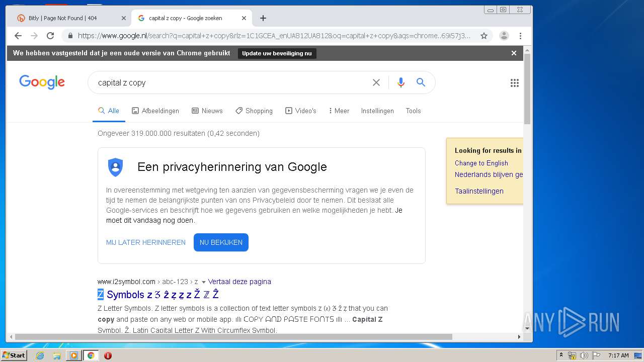The width and height of the screenshot is (644, 362).
Task: Click into the Google search box
Action: point(231,82)
